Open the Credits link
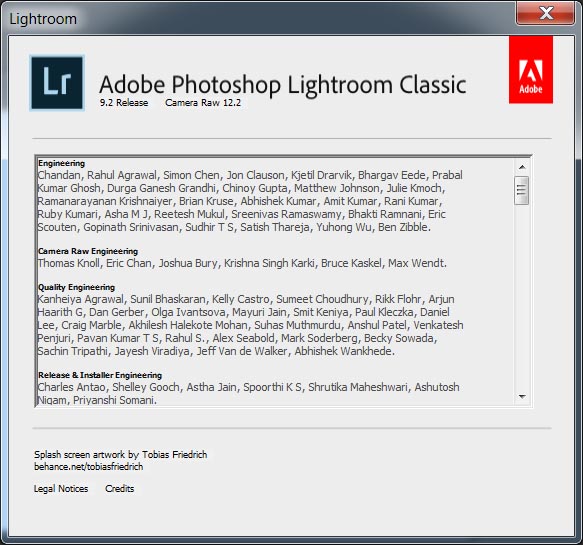The image size is (583, 545). point(119,488)
